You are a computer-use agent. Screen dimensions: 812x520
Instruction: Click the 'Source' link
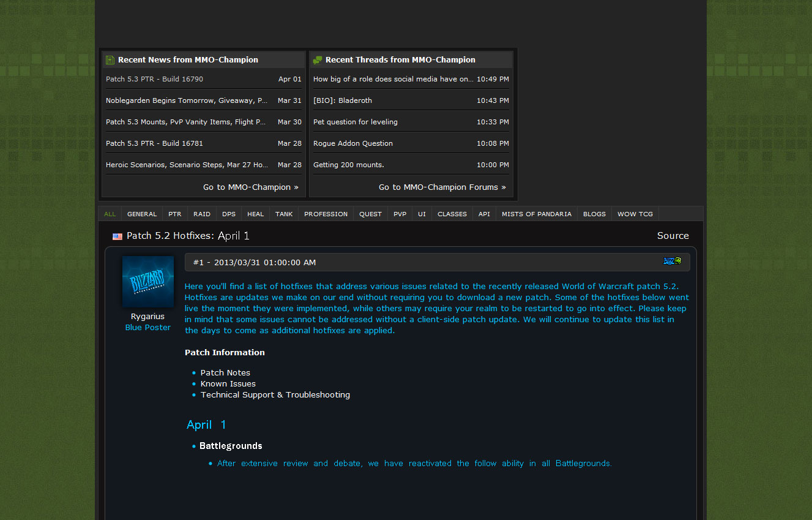pos(673,236)
